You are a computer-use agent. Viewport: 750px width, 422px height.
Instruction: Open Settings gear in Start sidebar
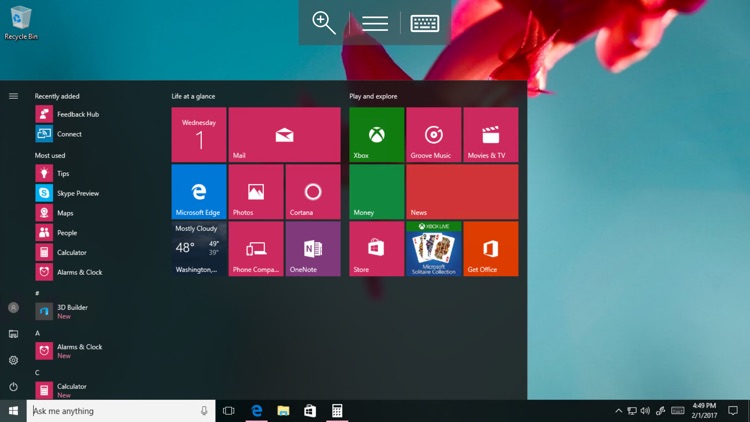pyautogui.click(x=13, y=360)
